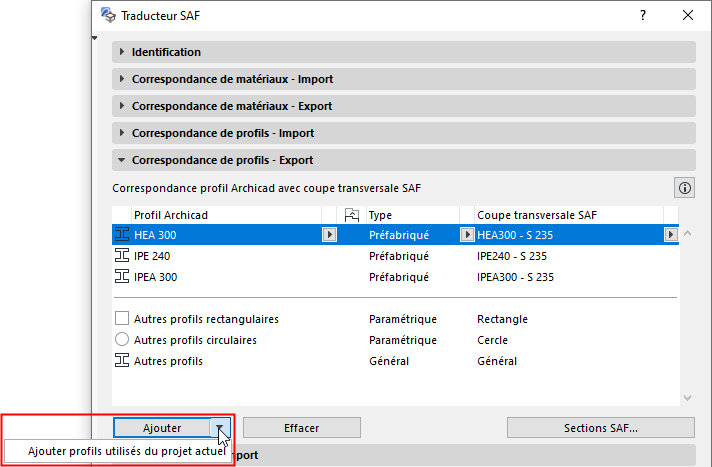Click the Rectangle cross-section cell
This screenshot has height=467, width=712.
click(x=502, y=319)
